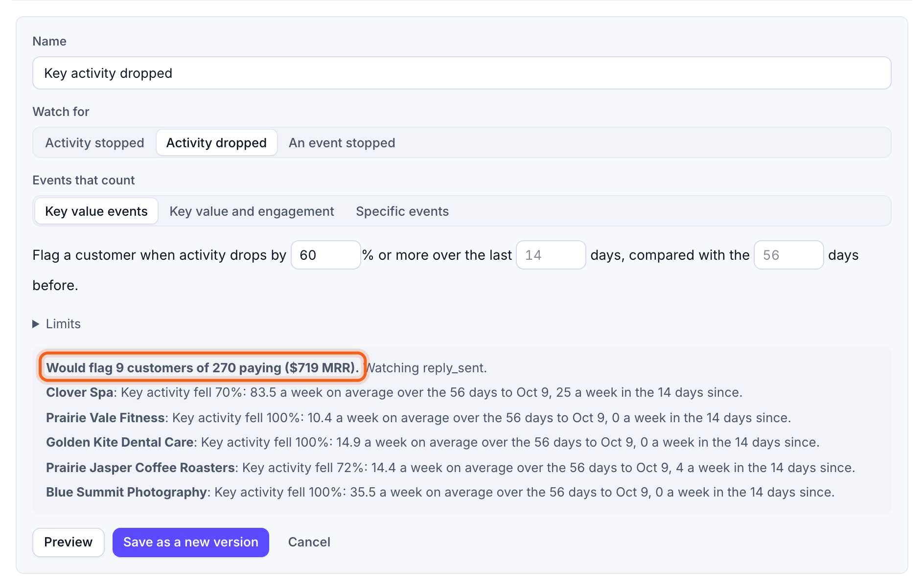The width and height of the screenshot is (924, 588).
Task: Click the drop percentage field showing 60
Action: click(x=325, y=255)
